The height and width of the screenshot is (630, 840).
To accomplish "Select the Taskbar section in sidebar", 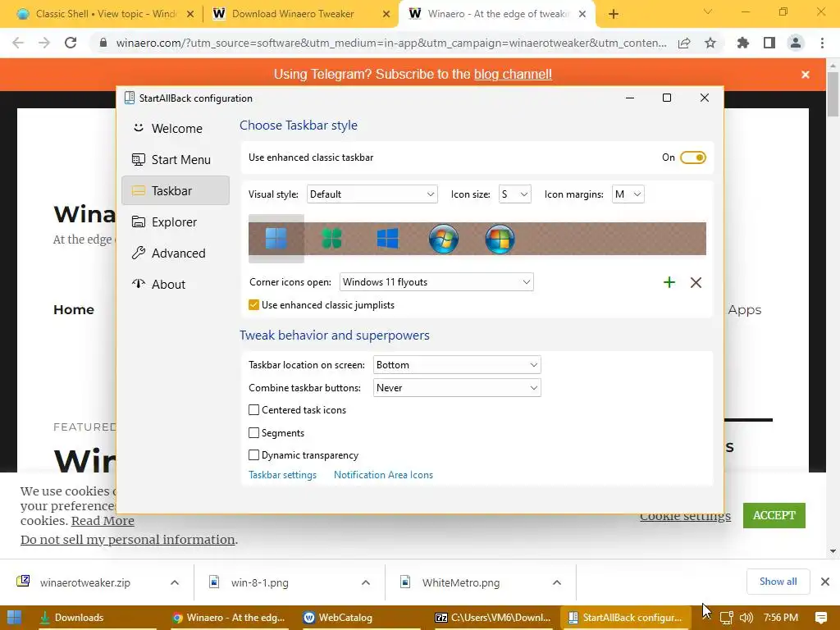I will (x=176, y=190).
